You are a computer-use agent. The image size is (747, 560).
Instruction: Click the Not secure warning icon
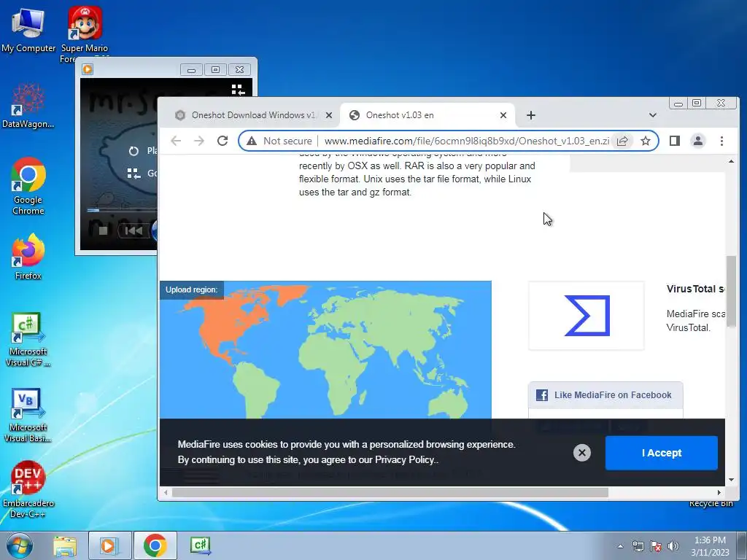252,141
